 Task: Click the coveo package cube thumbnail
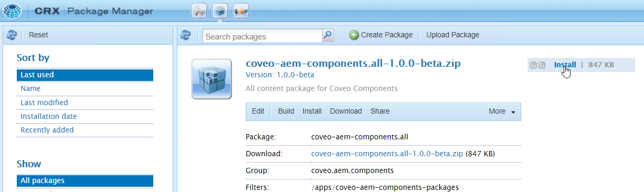coord(212,79)
